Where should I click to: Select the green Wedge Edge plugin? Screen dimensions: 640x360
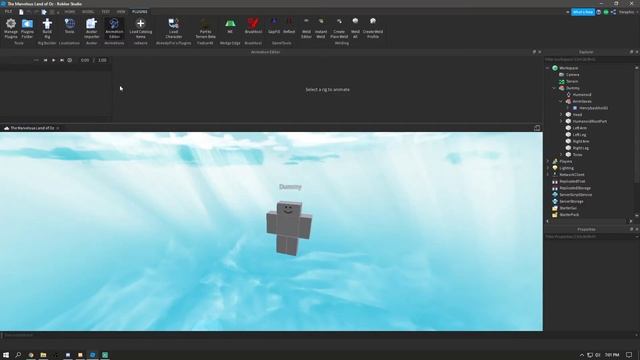coord(230,26)
